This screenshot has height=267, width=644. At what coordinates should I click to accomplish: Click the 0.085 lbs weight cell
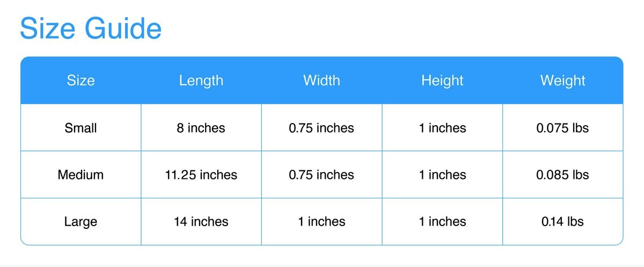(563, 175)
